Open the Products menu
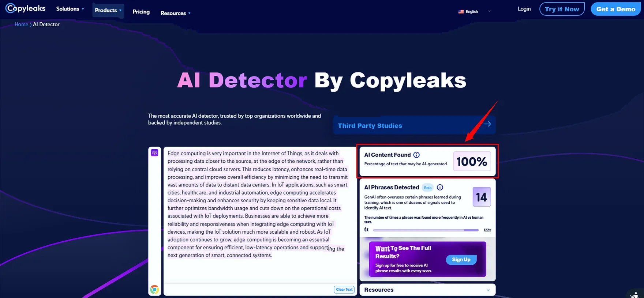The height and width of the screenshot is (298, 644). (108, 10)
